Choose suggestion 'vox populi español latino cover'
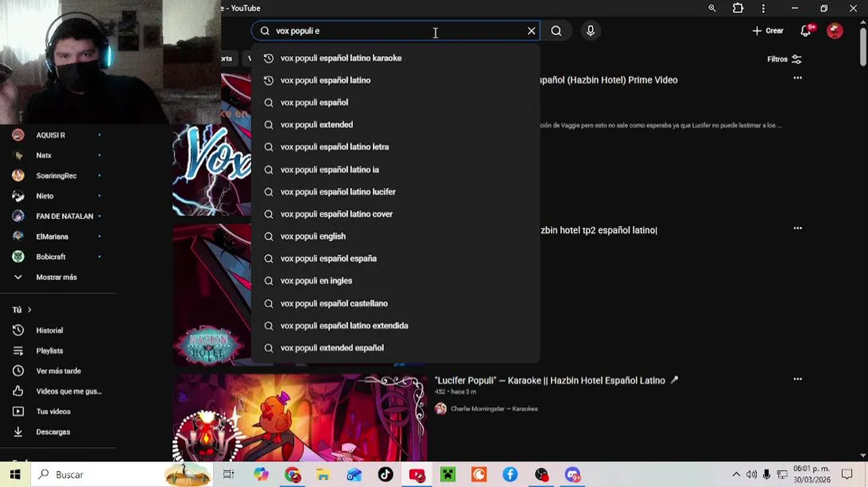868x487 pixels. coord(396,214)
